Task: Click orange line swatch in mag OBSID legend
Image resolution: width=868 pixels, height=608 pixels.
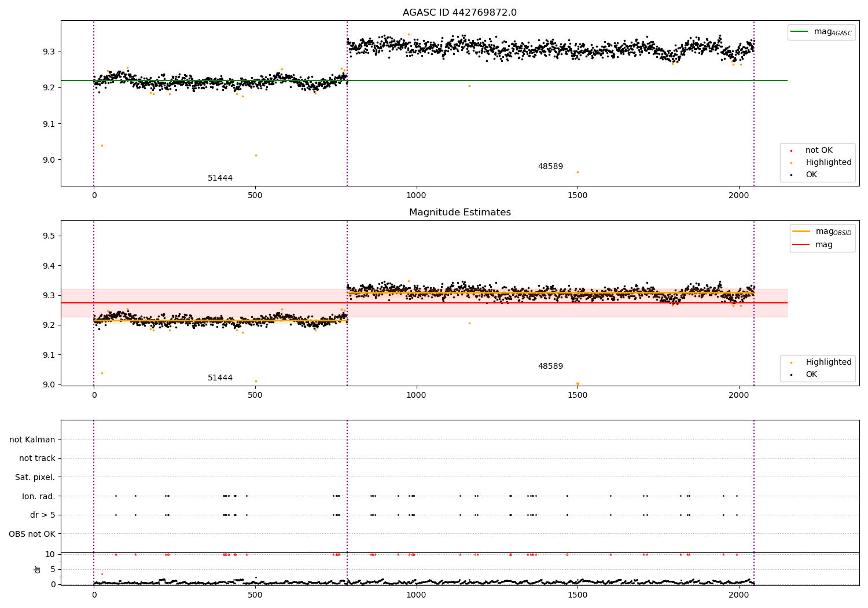Action: (801, 232)
